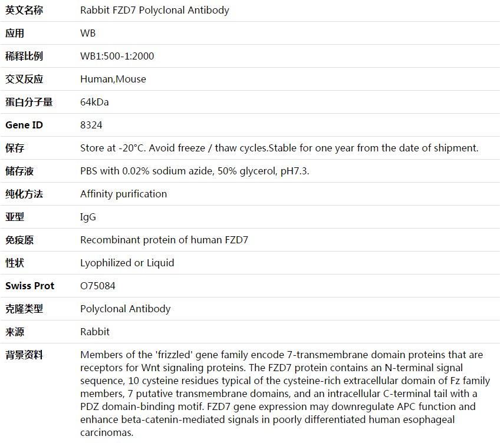Select the 64kDa molecular weight value
Image resolution: width=504 pixels, height=443 pixels.
[94, 102]
